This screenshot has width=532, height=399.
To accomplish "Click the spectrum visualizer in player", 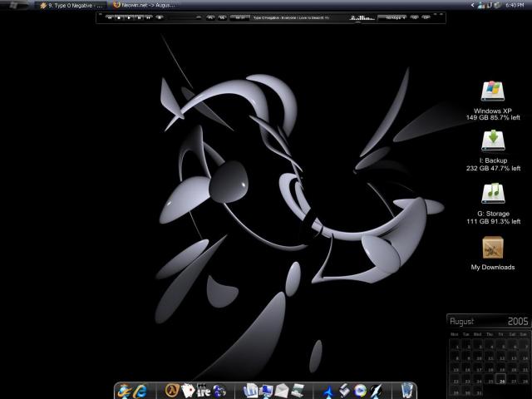I will point(362,18).
